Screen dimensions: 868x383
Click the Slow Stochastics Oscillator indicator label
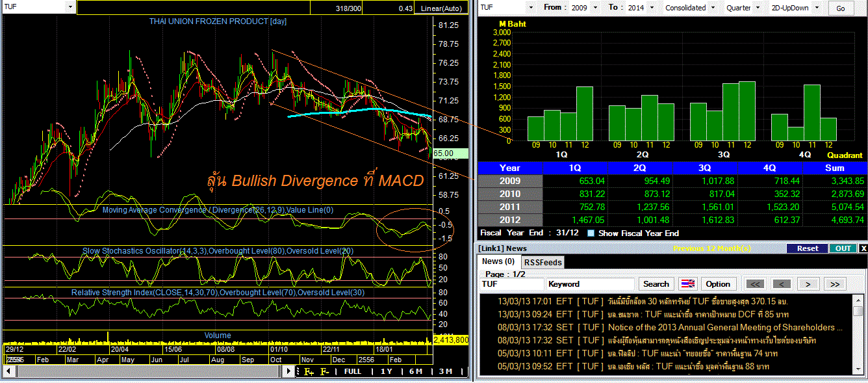click(218, 250)
